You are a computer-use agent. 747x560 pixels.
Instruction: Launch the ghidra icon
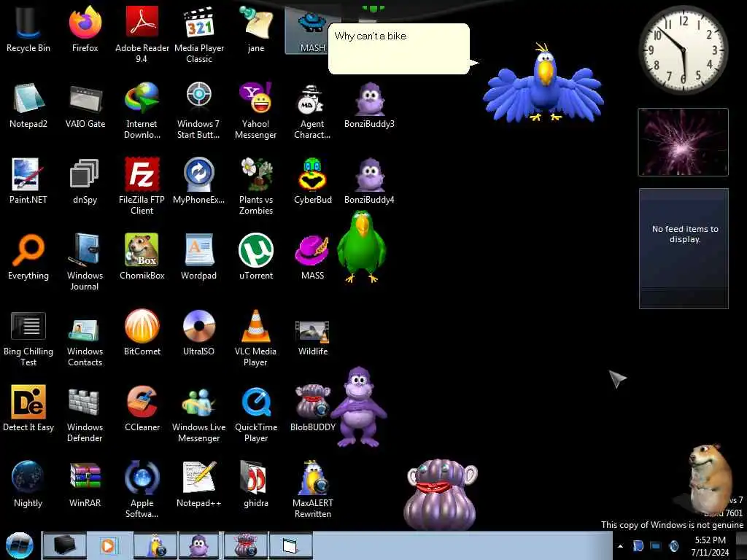pos(256,484)
